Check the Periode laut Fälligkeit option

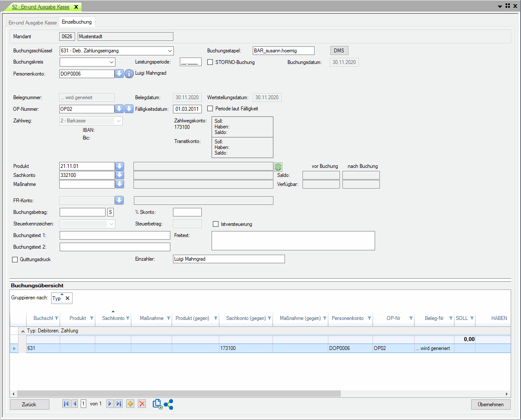click(210, 109)
